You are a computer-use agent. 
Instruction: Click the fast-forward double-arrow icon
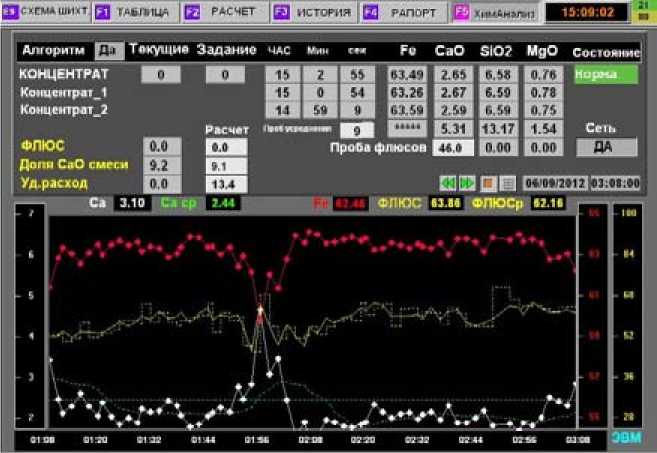[466, 183]
